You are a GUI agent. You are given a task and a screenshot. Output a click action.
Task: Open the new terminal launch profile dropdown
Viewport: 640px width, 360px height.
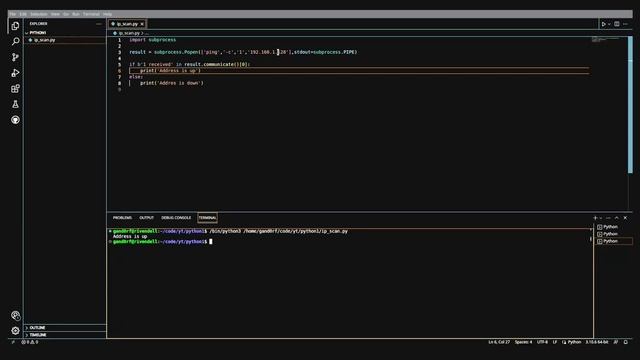click(x=600, y=218)
